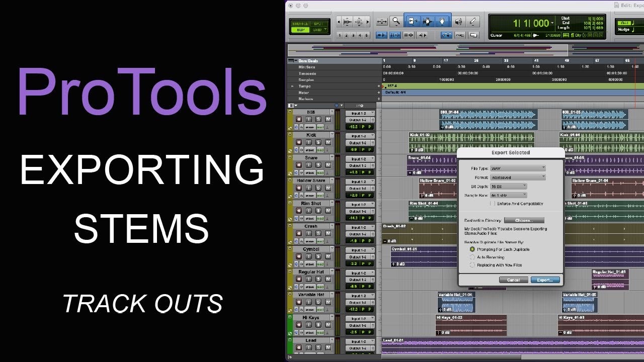Cancel the Export Selected dialog

point(513,280)
